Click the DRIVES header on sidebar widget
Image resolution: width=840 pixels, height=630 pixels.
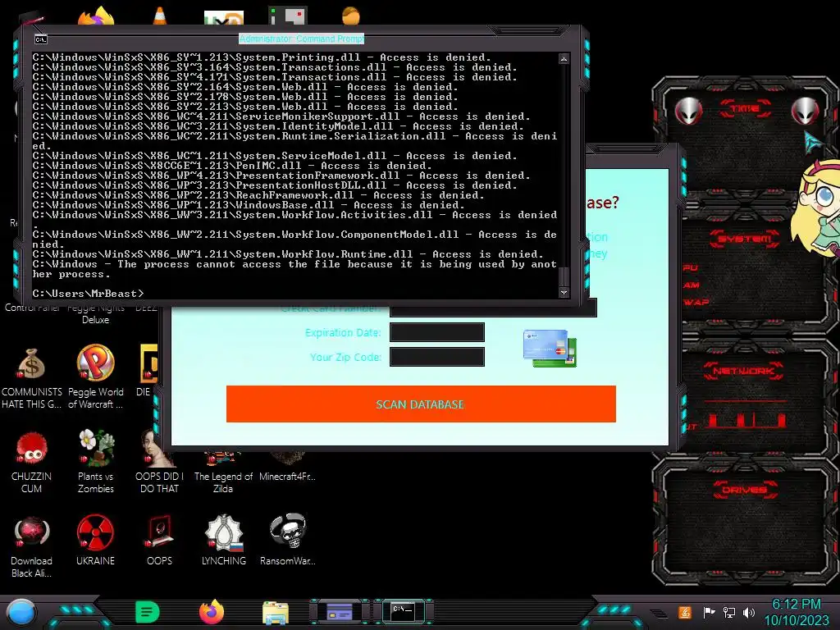pos(743,490)
